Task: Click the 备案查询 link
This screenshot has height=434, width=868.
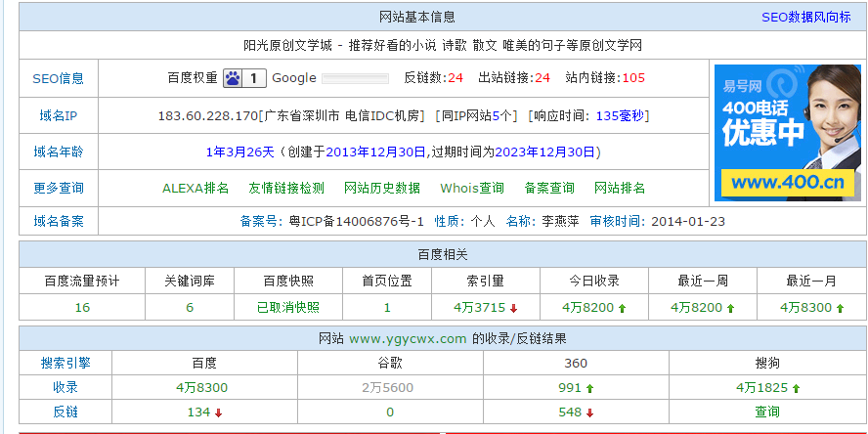Action: (549, 188)
